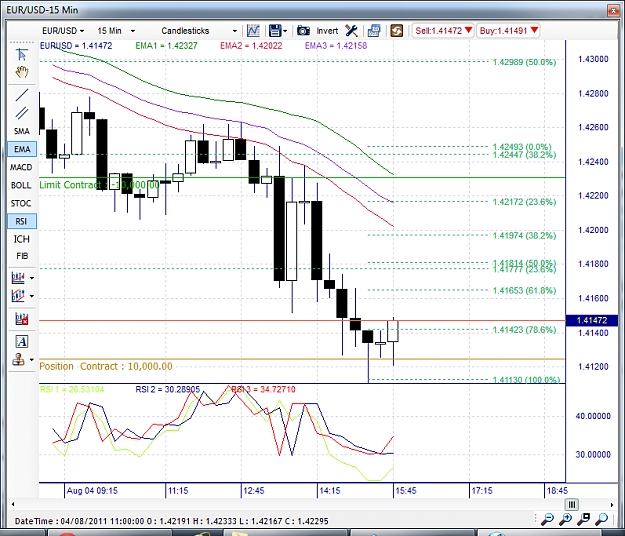Toggle the BOLL Bollinger bands indicator
This screenshot has height=536, width=625.
pos(21,185)
